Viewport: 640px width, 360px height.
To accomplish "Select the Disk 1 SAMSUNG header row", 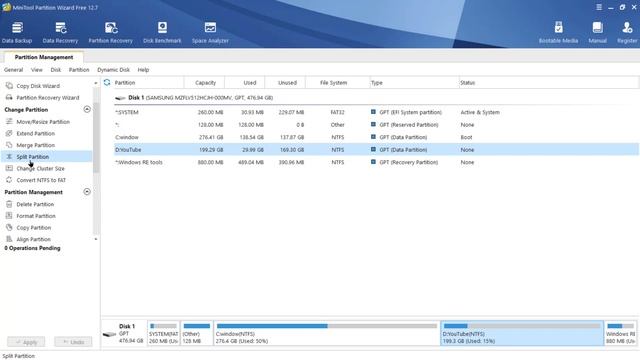I will point(376,98).
